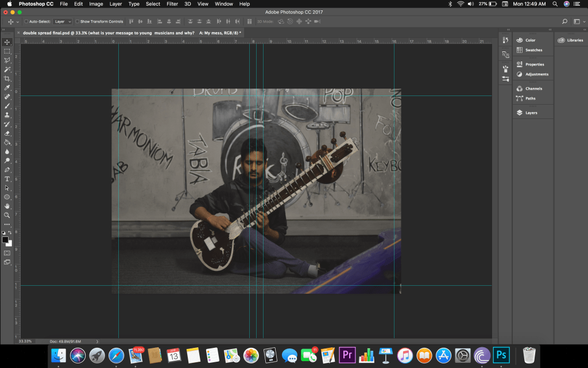The width and height of the screenshot is (588, 368).
Task: Select the Hand tool
Action: click(7, 206)
